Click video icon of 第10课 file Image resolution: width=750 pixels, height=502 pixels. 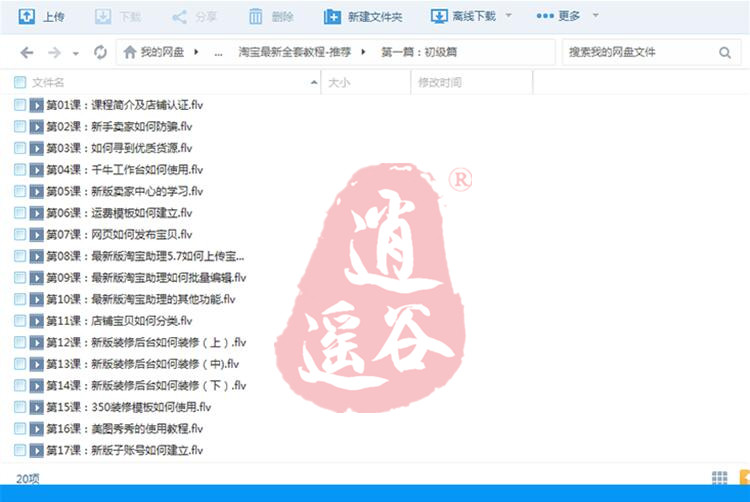(x=36, y=299)
